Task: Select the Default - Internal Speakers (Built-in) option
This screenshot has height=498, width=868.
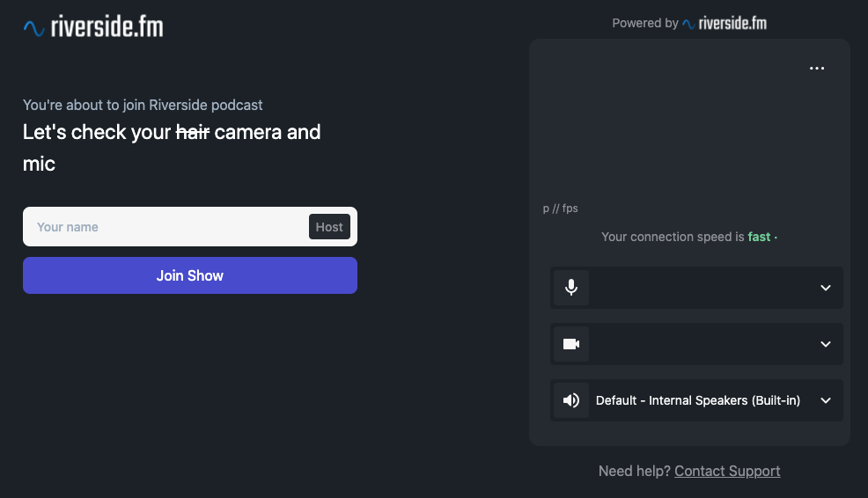Action: tap(697, 400)
